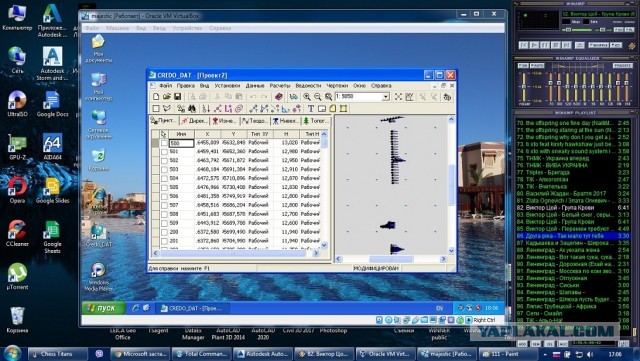Screen dimensions: 640x361
Task: Click the X column header in points table
Action: (x=207, y=134)
